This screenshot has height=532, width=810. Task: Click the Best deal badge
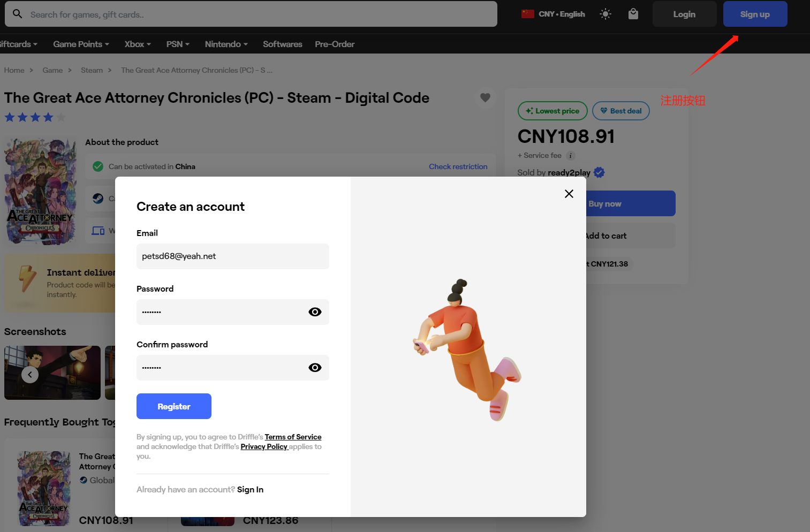click(x=621, y=111)
